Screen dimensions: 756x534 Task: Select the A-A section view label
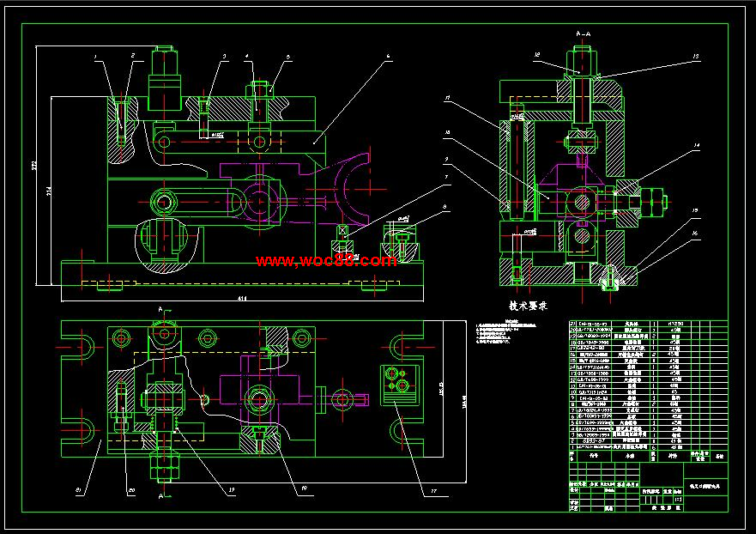tap(584, 33)
